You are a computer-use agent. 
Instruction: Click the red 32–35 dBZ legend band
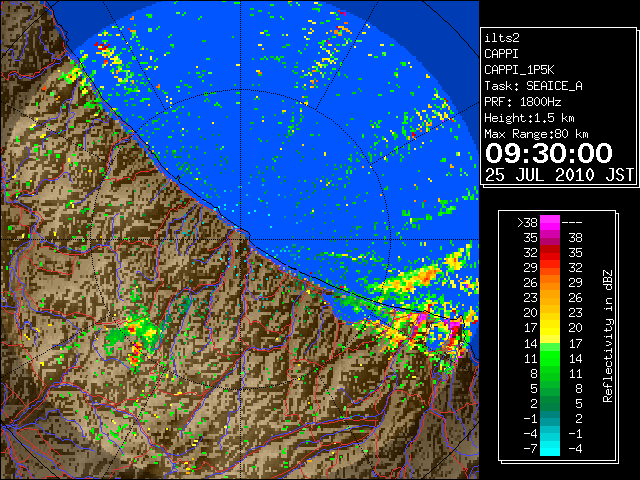pos(550,253)
